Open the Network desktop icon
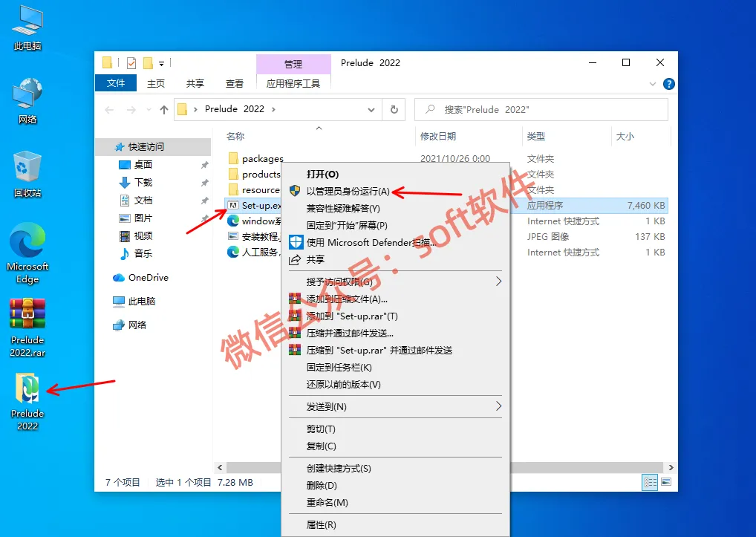 pyautogui.click(x=27, y=101)
